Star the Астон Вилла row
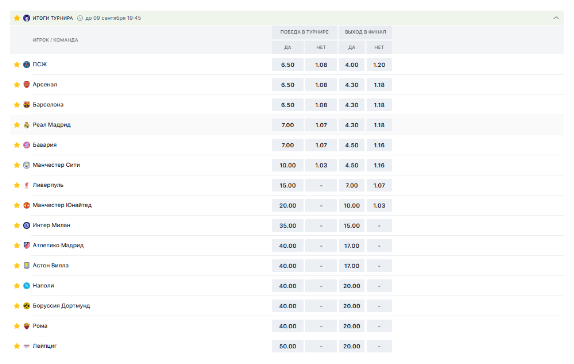This screenshot has height=364, width=574. click(x=17, y=265)
